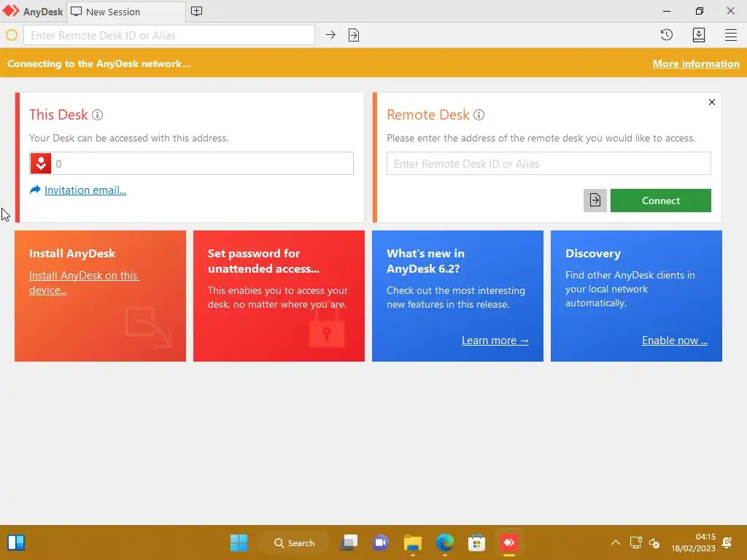This screenshot has height=560, width=747.
Task: Click the This Desk info icon
Action: (97, 114)
